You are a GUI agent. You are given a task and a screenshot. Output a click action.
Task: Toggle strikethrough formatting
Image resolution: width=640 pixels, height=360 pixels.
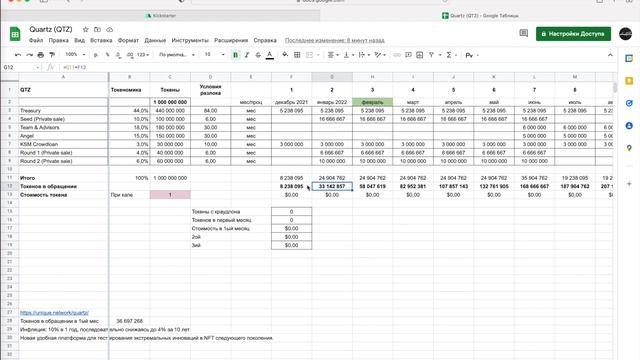click(258, 55)
